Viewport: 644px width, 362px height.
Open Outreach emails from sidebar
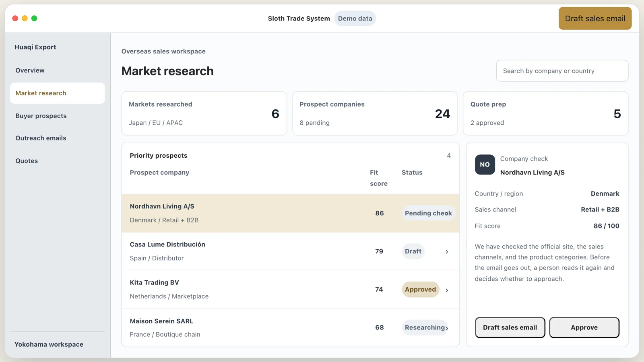point(58,138)
